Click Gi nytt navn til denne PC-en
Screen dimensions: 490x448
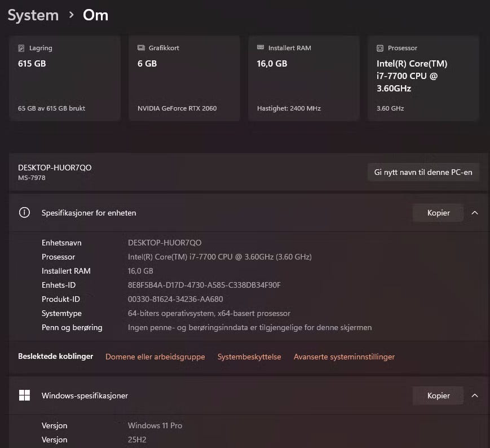coord(423,172)
